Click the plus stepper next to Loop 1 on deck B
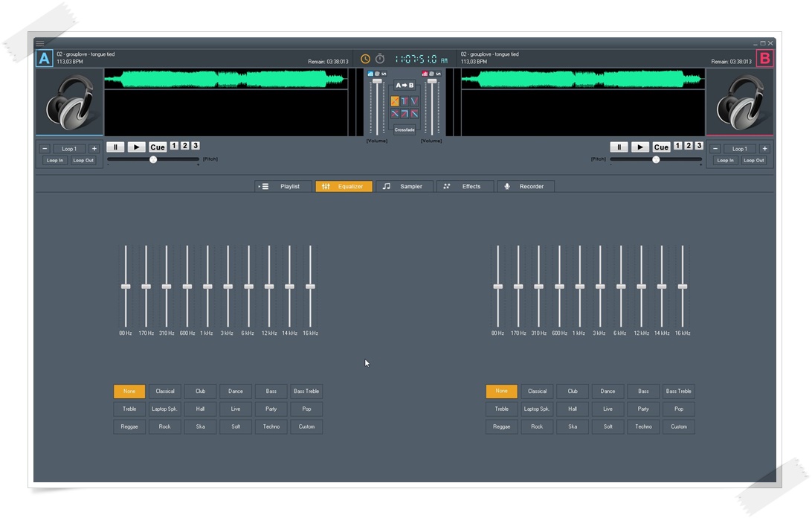 click(x=764, y=148)
